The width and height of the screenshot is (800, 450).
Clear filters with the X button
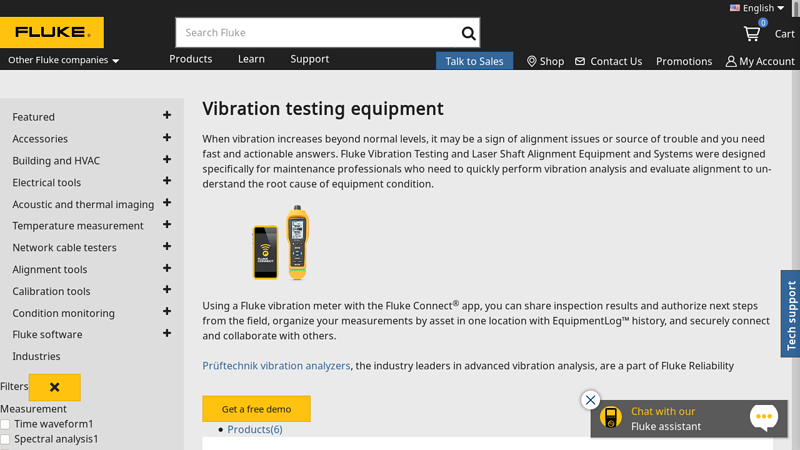pyautogui.click(x=55, y=387)
